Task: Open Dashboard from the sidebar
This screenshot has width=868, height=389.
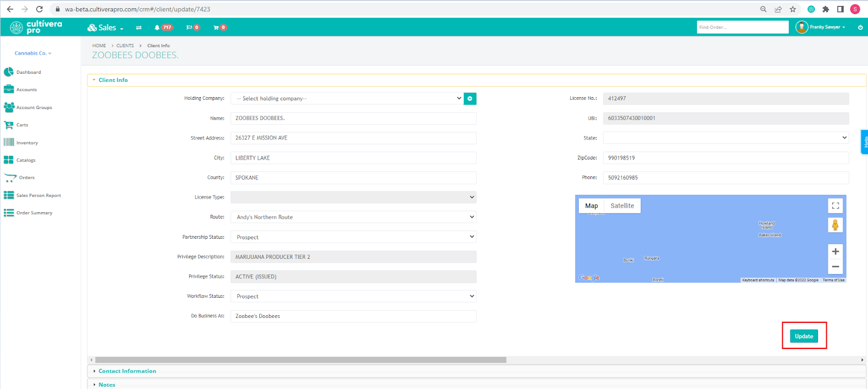Action: coord(23,72)
